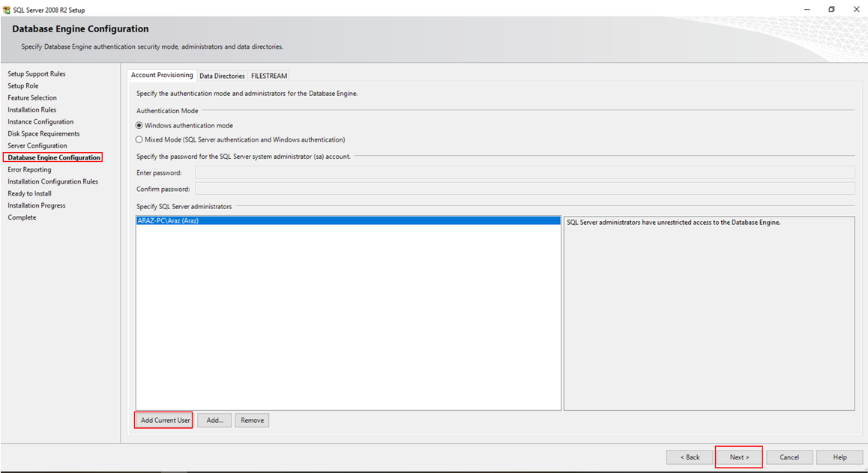Open the Data Directories tab
Screen dimensions: 868x473
click(222, 76)
